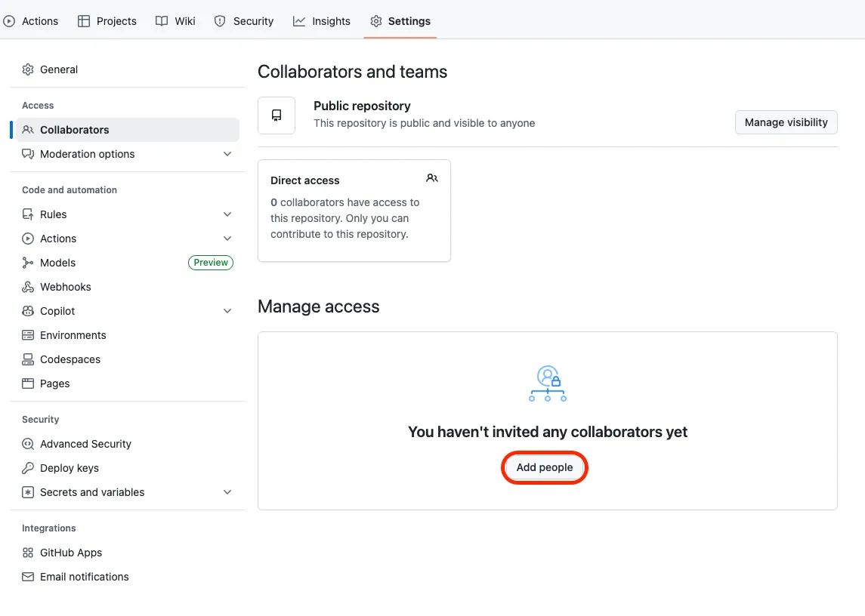Screen dimensions: 865x616
Task: Expand the Copilot section chevron
Action: [x=227, y=311]
